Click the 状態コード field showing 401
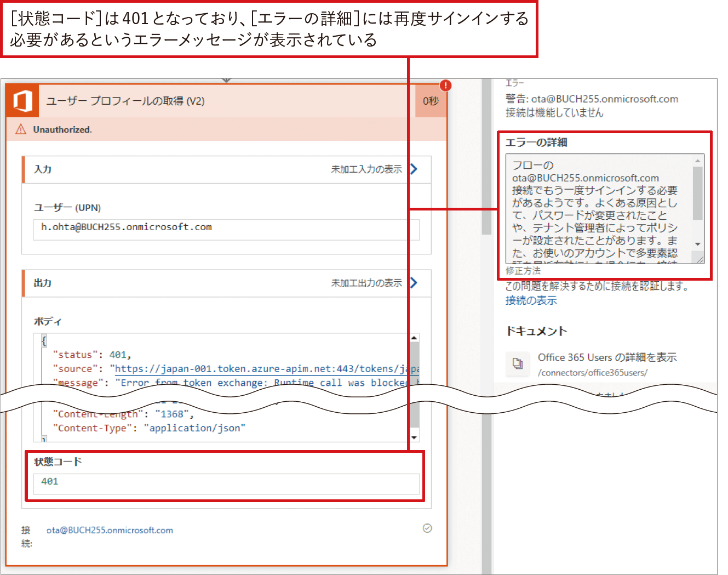 (x=226, y=484)
